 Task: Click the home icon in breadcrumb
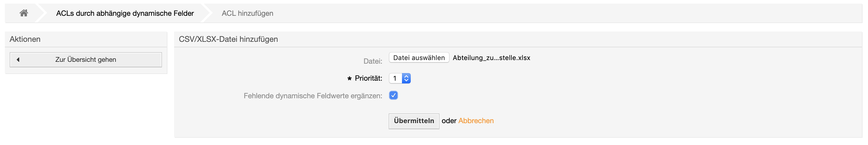click(24, 13)
